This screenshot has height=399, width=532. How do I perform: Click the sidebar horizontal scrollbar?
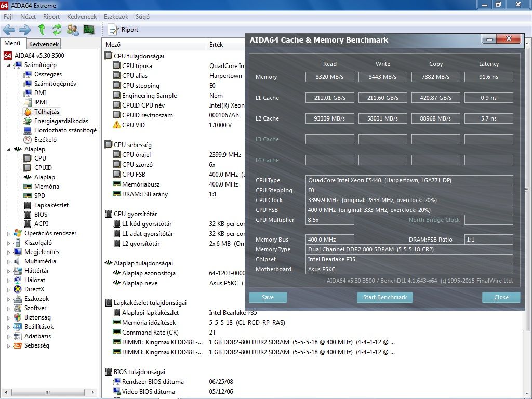point(49,392)
